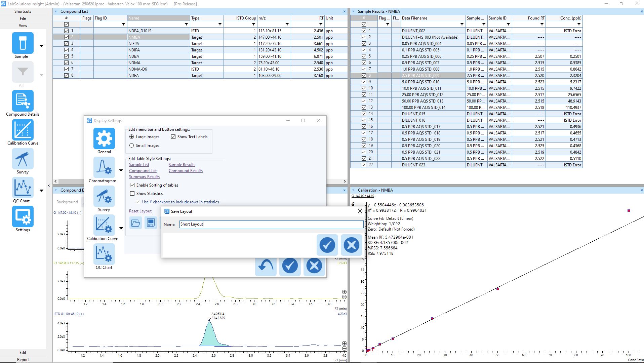Select QC Chart settings icon in Display Settings

pyautogui.click(x=104, y=254)
